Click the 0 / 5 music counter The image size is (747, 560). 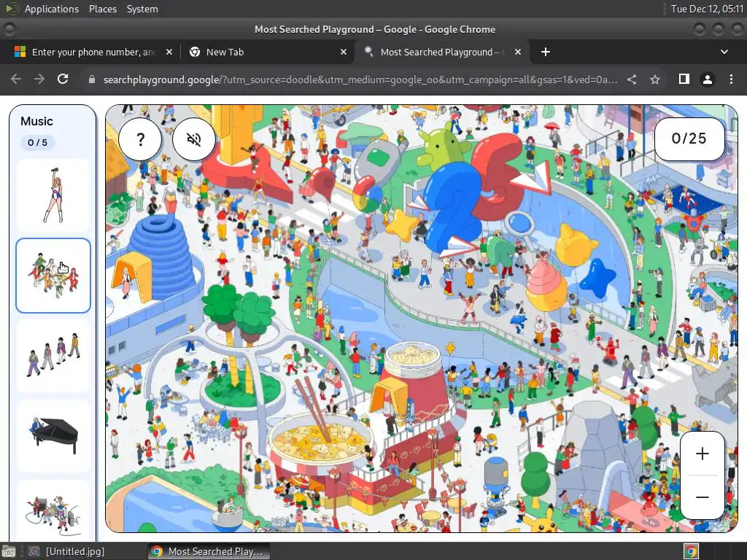coord(38,142)
